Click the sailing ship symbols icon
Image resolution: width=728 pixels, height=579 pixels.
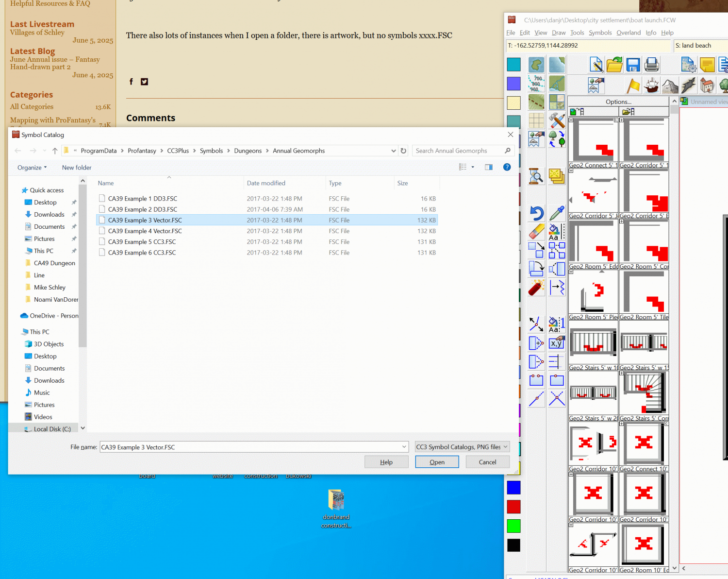pos(651,85)
